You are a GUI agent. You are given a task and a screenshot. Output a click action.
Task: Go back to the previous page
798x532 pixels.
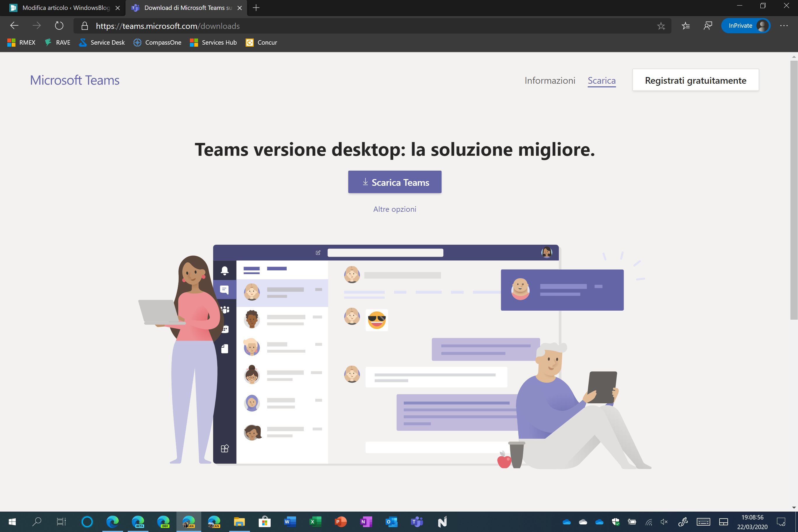point(14,26)
